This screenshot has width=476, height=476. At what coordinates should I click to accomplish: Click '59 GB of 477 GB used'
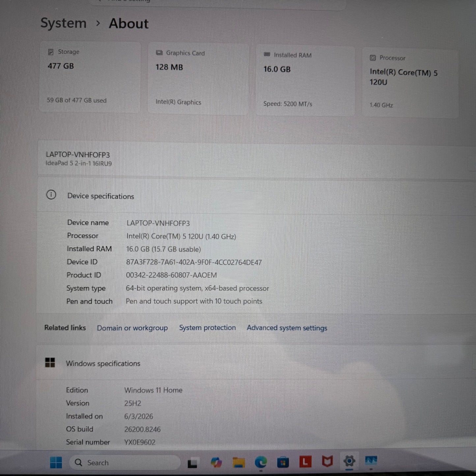pyautogui.click(x=77, y=100)
